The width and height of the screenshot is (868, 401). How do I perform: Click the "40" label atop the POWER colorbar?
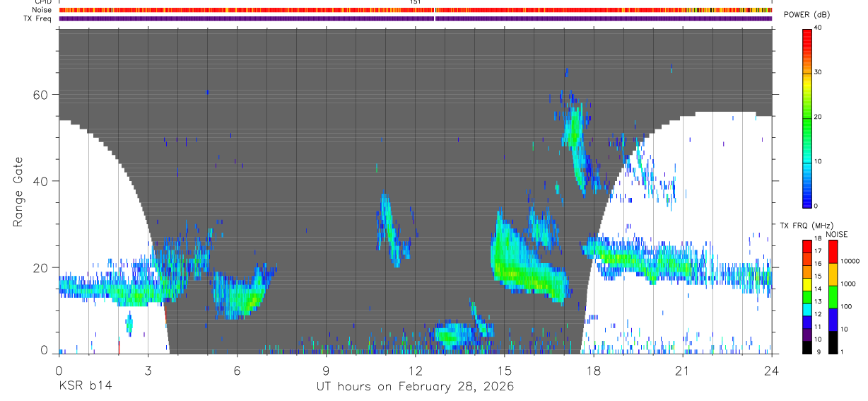point(817,27)
